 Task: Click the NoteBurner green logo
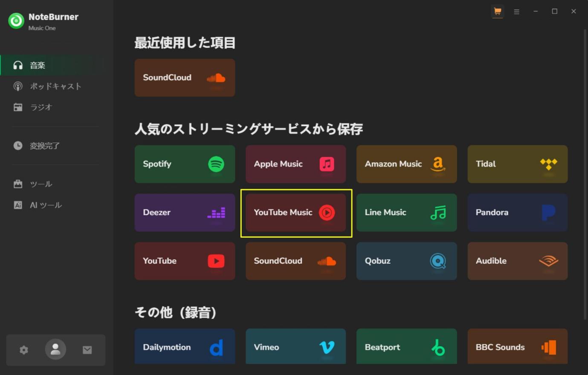[x=16, y=21]
